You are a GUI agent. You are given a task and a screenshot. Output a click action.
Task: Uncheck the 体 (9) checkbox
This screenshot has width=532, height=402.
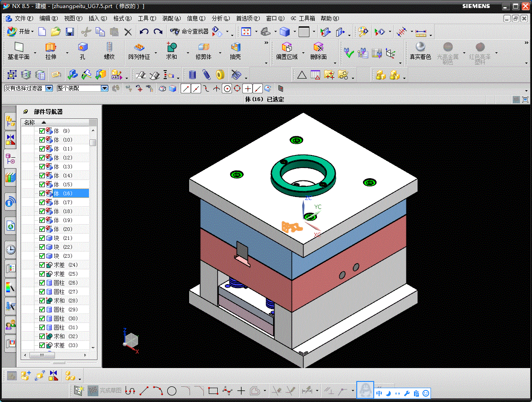42,131
